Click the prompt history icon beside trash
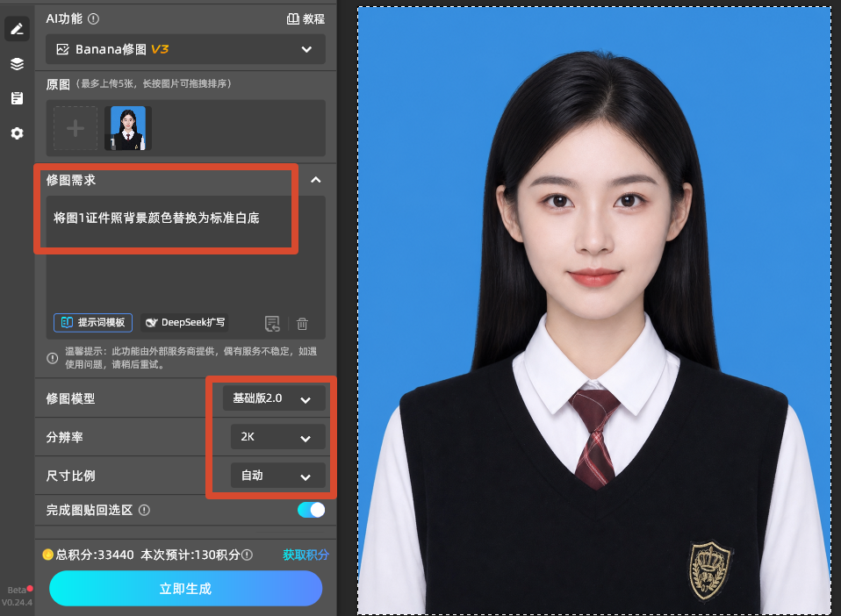Image resolution: width=841 pixels, height=616 pixels. [x=272, y=324]
